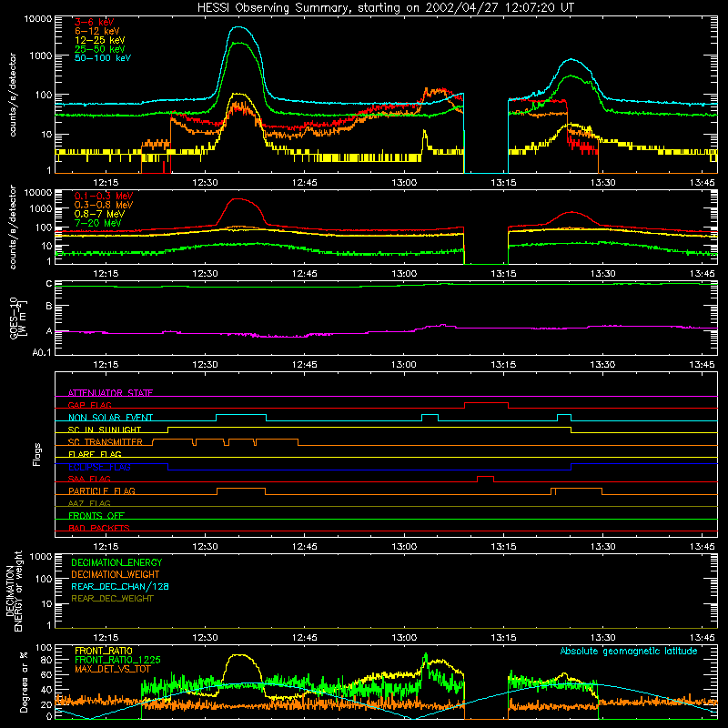Select the C level tick on GOES plot
728x728 pixels.
coord(49,284)
